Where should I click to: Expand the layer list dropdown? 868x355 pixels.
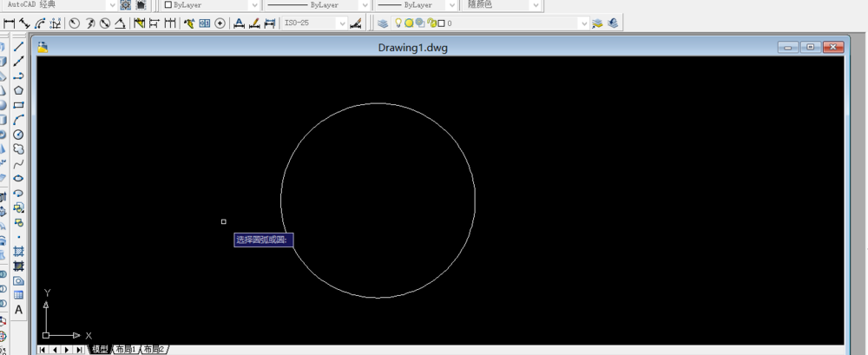[x=583, y=23]
